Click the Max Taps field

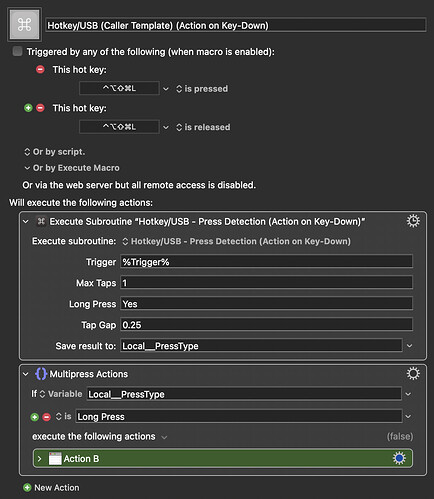pyautogui.click(x=266, y=283)
